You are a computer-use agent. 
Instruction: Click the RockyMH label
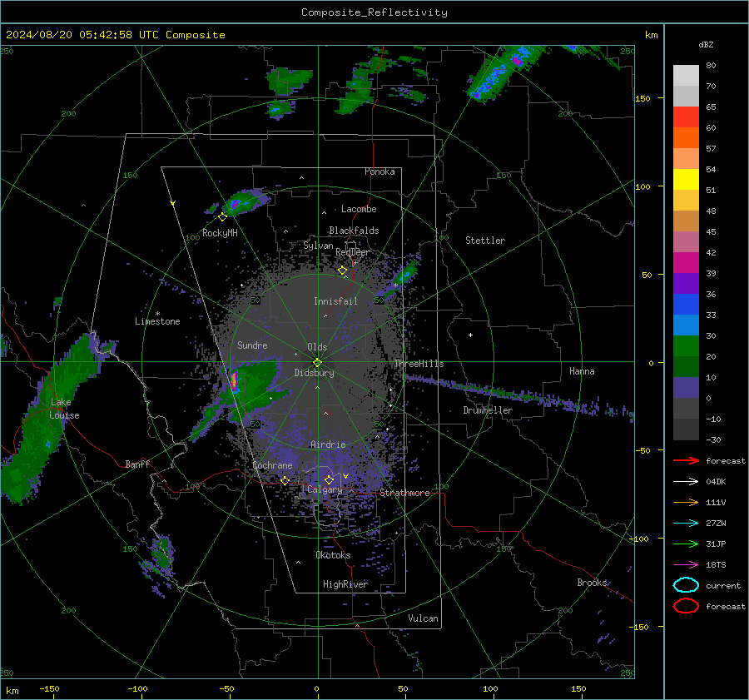coord(220,233)
